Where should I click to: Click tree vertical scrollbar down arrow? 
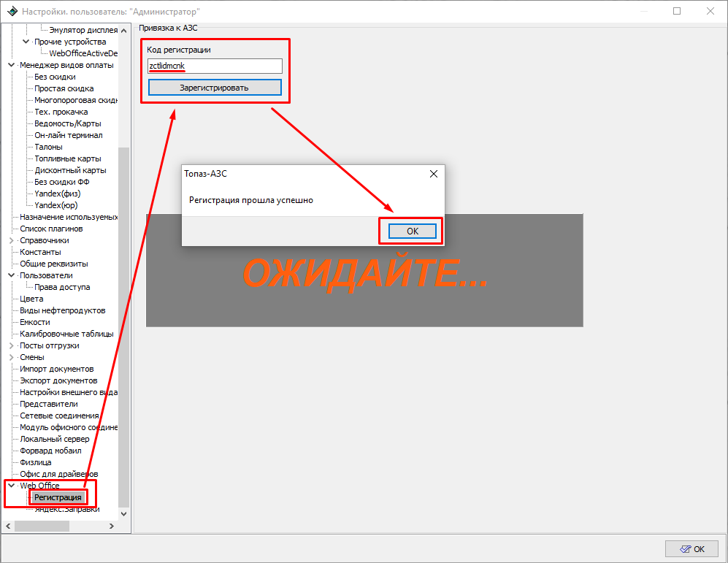(123, 514)
